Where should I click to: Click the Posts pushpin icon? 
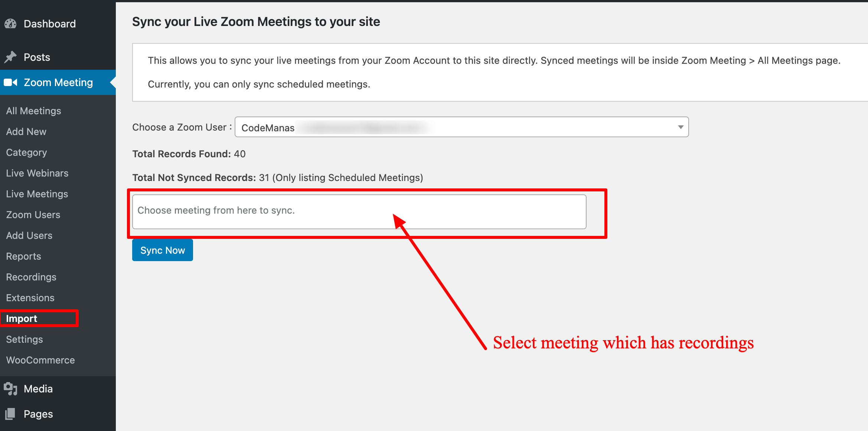[x=10, y=57]
